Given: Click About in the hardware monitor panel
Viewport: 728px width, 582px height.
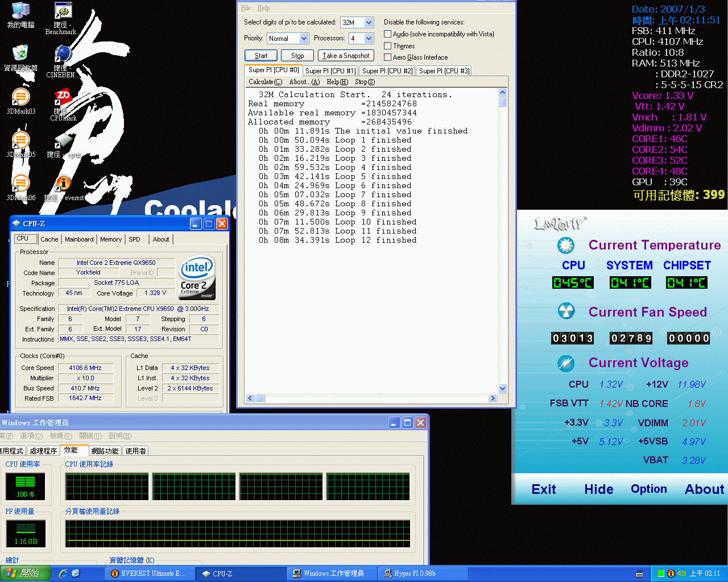Looking at the screenshot, I should [x=705, y=489].
